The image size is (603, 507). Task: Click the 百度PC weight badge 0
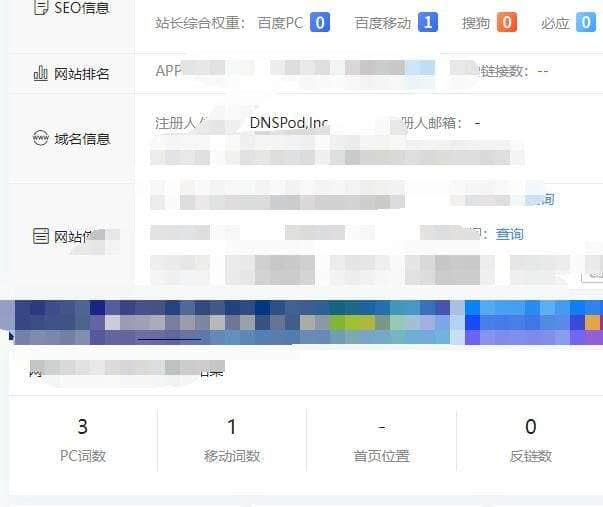(320, 23)
